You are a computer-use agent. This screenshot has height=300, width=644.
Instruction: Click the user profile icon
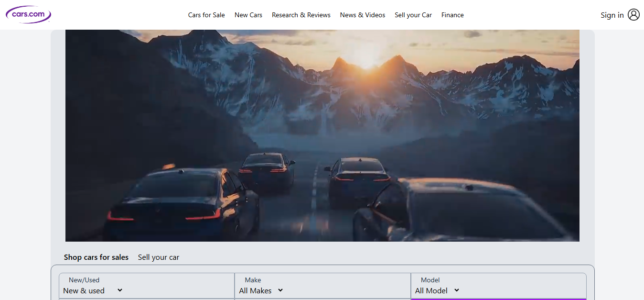(633, 15)
